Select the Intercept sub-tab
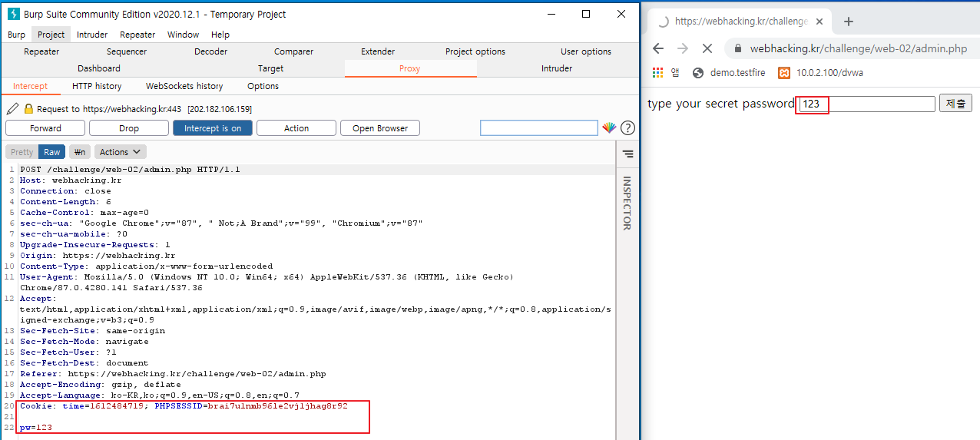The height and width of the screenshot is (440, 980). [30, 86]
